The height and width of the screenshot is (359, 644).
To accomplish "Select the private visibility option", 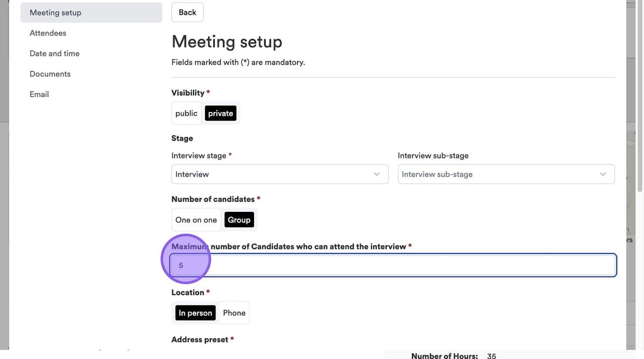I will point(221,114).
